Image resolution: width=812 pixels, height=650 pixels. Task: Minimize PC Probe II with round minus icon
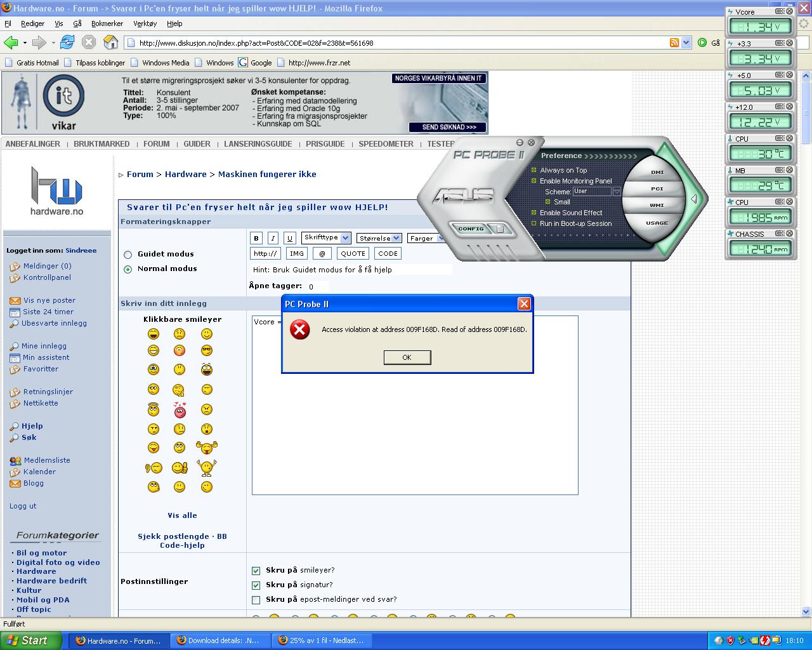[520, 142]
